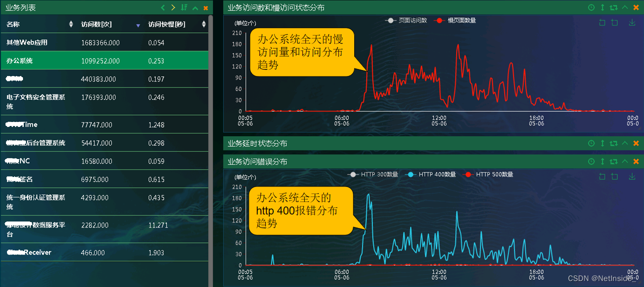644x287 pixels.
Task: Click the refresh loop icon in 业务访问数和慢访问状态分布 header
Action: (614, 7)
